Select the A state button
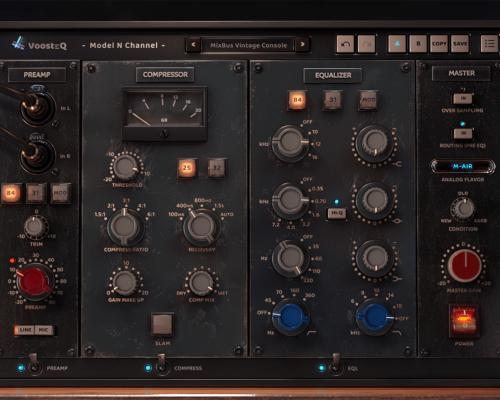This screenshot has width=500, height=400. tap(397, 44)
